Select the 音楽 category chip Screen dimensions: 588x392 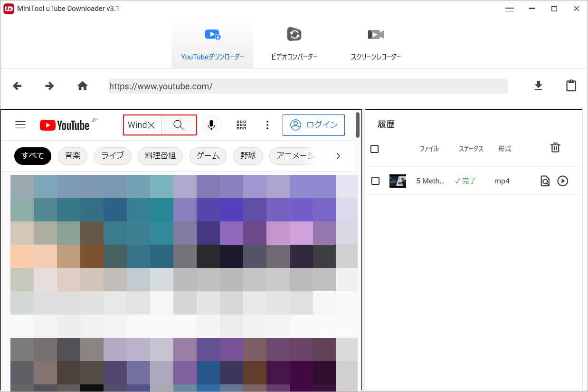tap(73, 156)
